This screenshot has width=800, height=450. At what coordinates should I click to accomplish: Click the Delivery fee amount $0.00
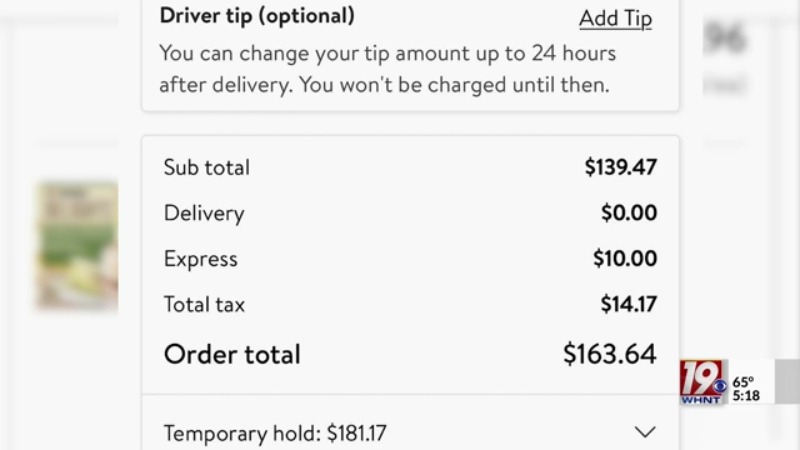click(x=629, y=213)
